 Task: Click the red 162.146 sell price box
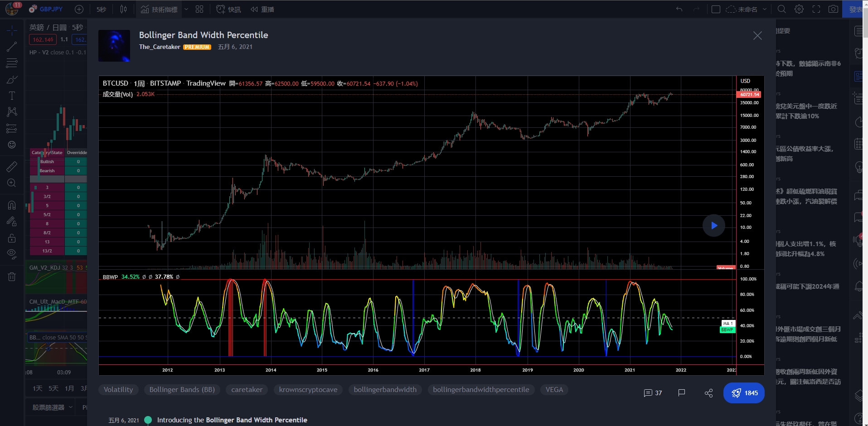43,39
